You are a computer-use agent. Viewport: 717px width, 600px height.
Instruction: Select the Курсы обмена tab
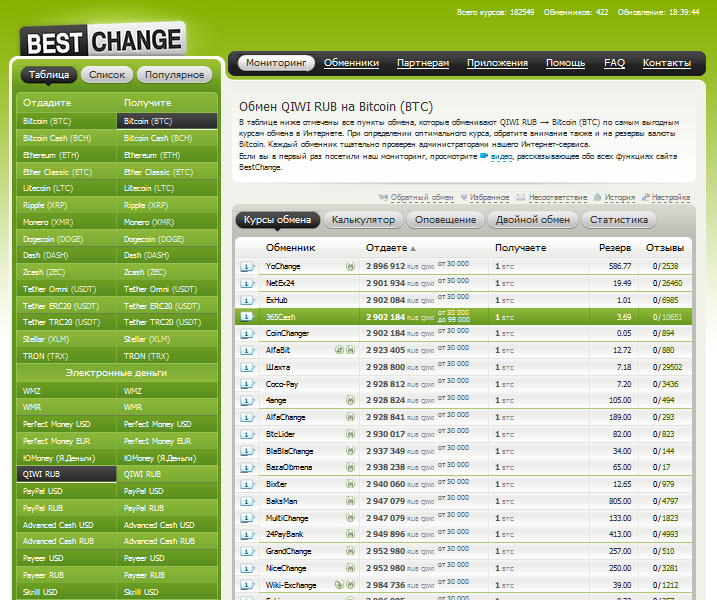(278, 220)
